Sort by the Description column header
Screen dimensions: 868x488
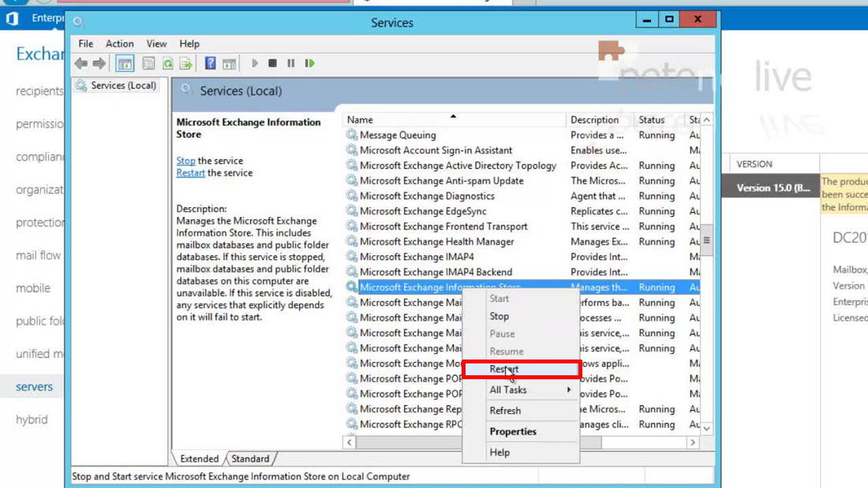[600, 120]
